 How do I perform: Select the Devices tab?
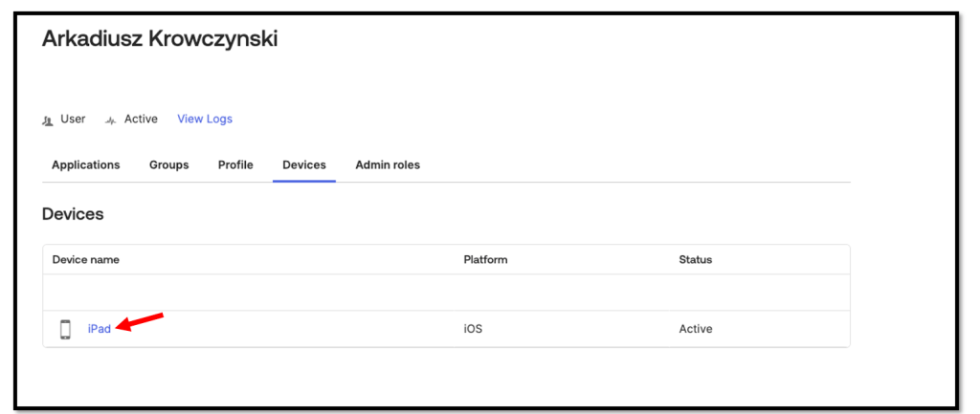tap(303, 165)
